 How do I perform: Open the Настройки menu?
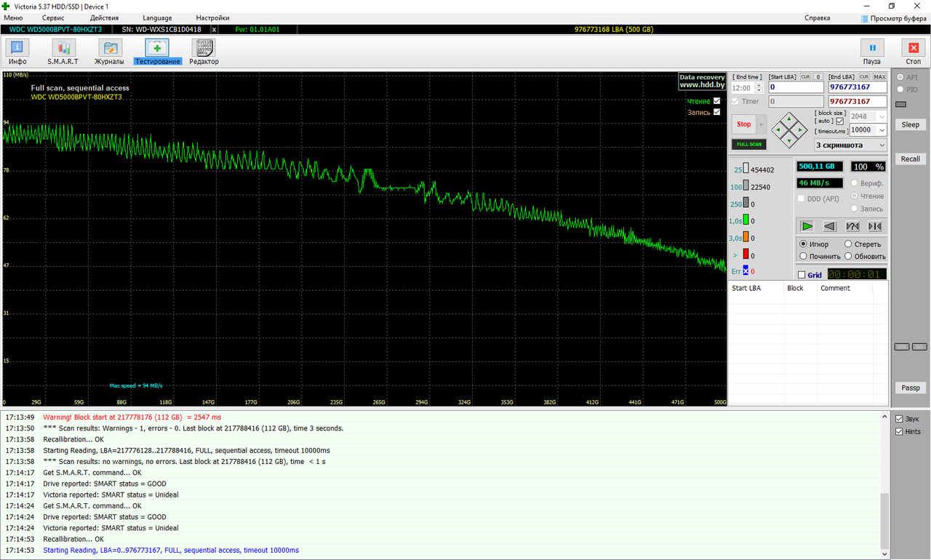[x=212, y=17]
